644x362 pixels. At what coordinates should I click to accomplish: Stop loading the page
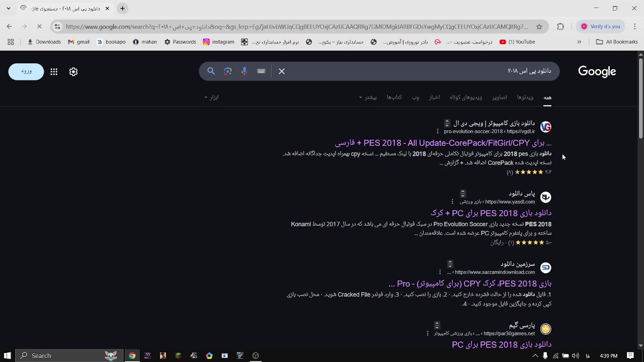[39, 27]
